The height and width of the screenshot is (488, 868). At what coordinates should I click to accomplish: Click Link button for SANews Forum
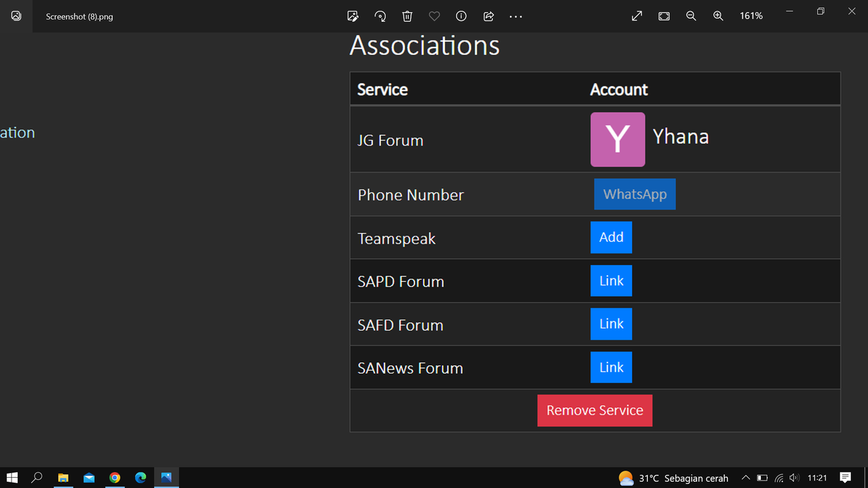click(611, 367)
